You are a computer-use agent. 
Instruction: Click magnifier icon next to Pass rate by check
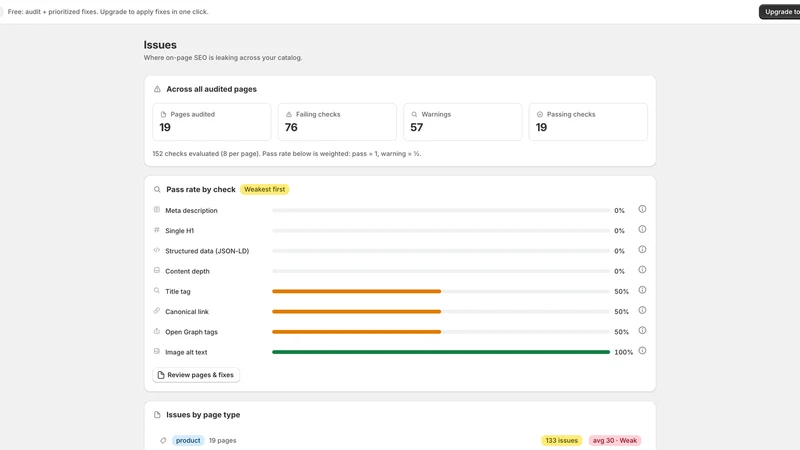point(157,189)
